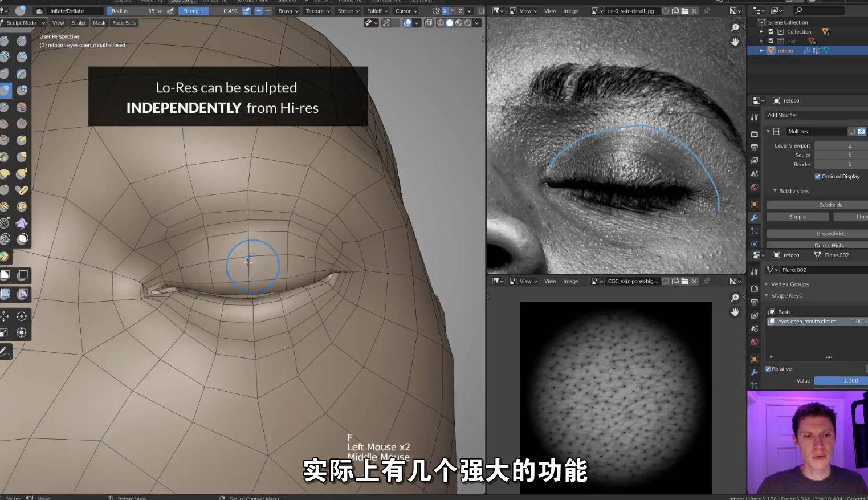Select the Transform tool
This screenshot has width=868, height=500.
click(x=22, y=332)
